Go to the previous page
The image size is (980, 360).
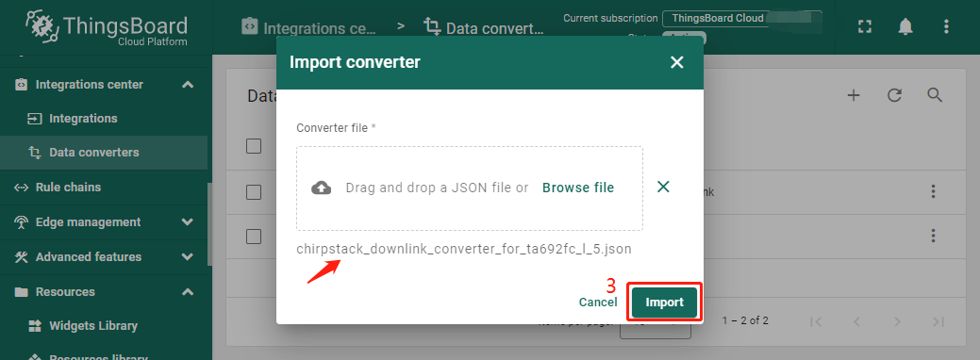pyautogui.click(x=856, y=321)
